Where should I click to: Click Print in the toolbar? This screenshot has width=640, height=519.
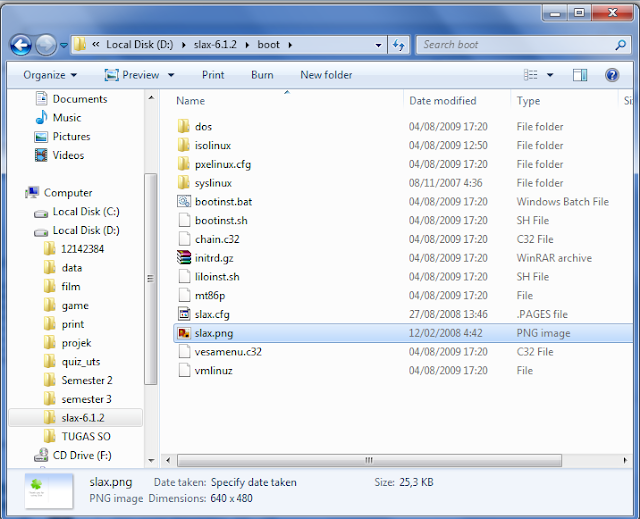(213, 75)
